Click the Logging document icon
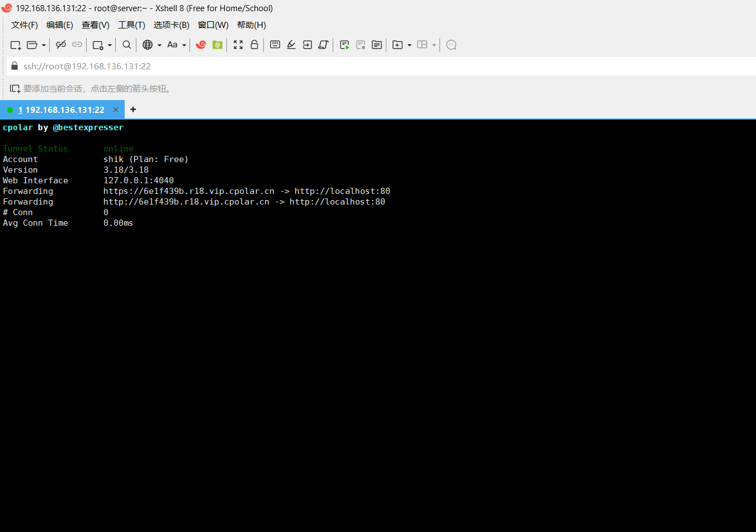 click(377, 45)
